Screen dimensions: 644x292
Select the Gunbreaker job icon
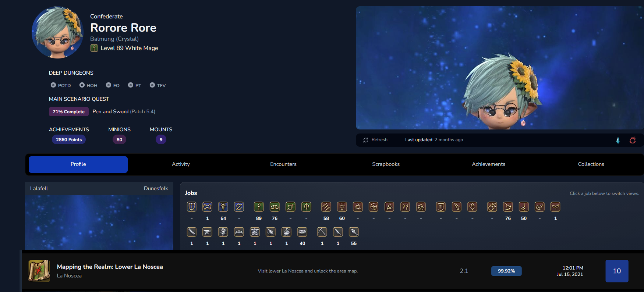coord(239,207)
